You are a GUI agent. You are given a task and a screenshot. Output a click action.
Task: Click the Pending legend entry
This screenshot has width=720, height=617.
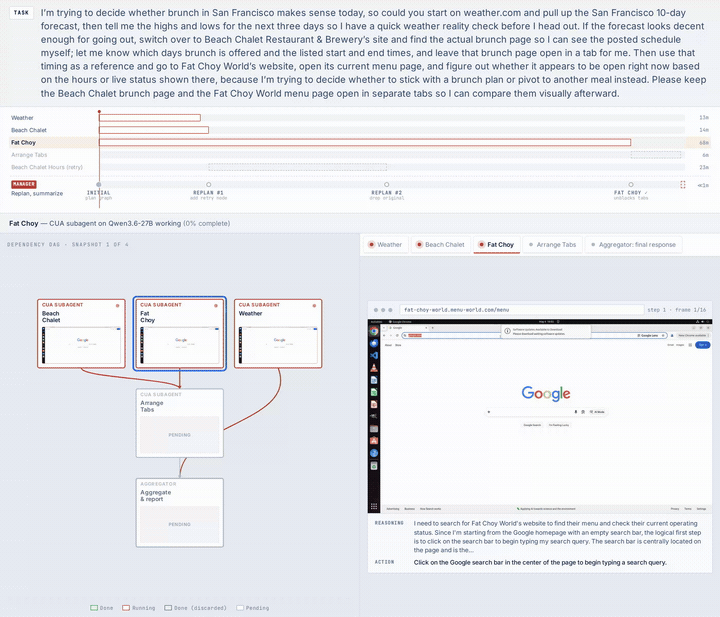(253, 608)
